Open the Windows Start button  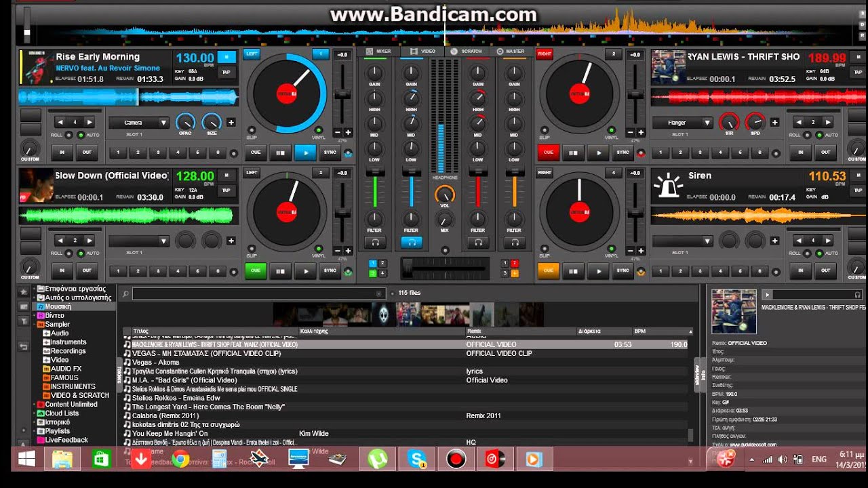tap(26, 459)
